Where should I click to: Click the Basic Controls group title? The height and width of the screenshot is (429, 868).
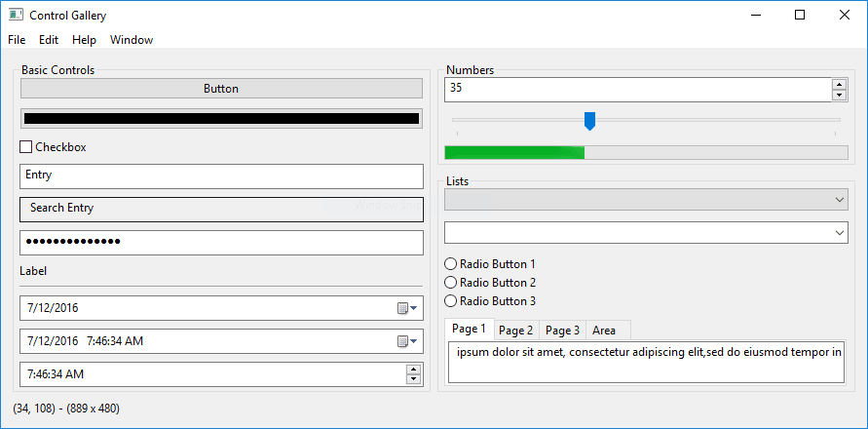[x=58, y=70]
